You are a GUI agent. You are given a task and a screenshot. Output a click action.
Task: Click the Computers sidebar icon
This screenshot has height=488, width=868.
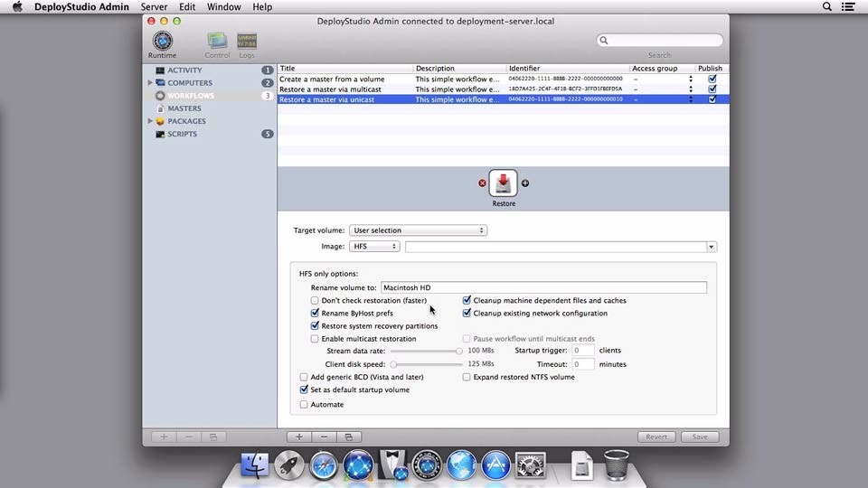[x=160, y=83]
